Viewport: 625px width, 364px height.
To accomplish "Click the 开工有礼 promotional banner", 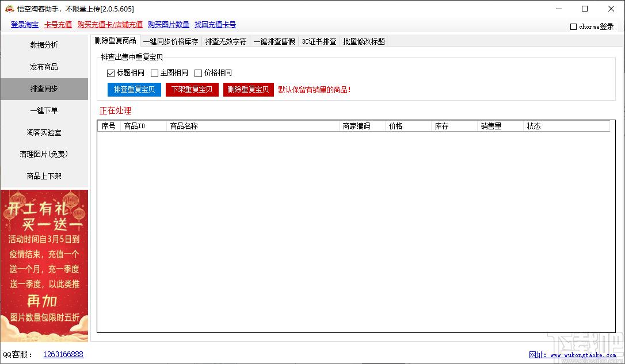I will [x=44, y=266].
